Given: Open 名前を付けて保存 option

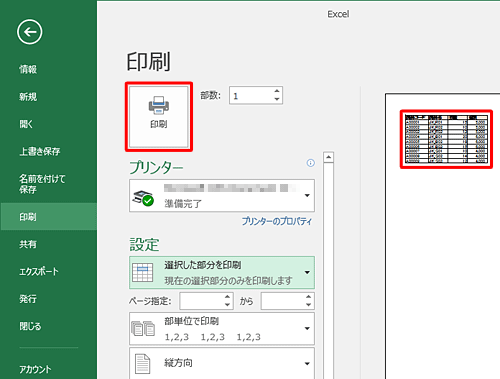Looking at the screenshot, I should pos(42,184).
